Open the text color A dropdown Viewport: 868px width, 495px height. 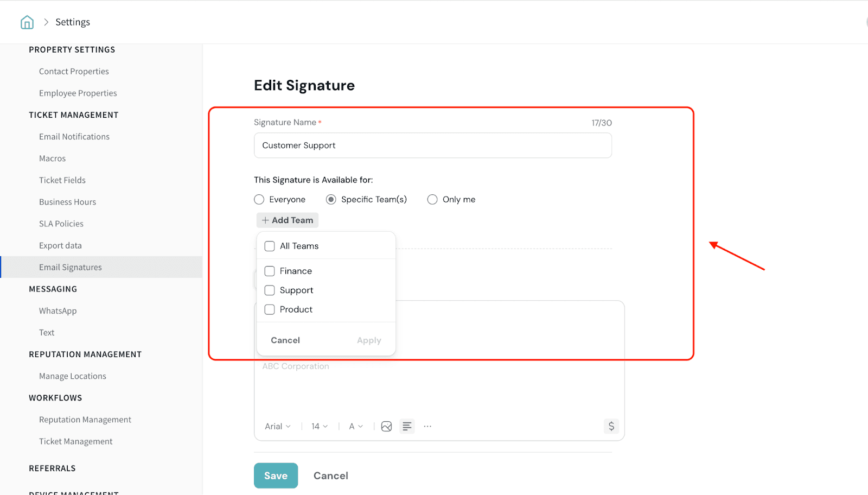click(356, 427)
